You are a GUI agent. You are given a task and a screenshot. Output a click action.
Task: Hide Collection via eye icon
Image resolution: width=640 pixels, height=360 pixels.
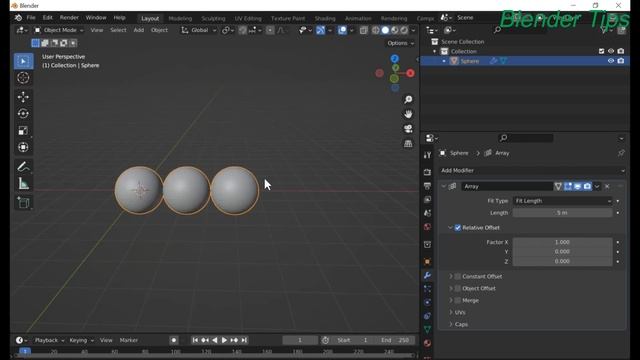[611, 51]
